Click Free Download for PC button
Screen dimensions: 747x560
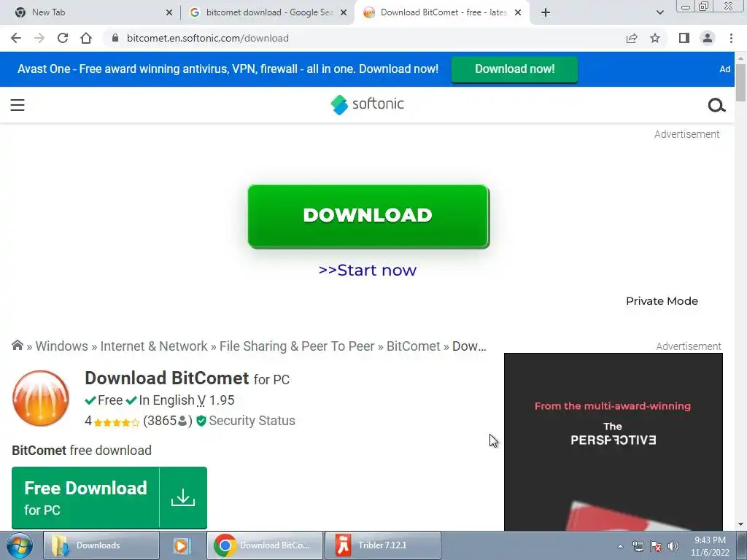109,497
